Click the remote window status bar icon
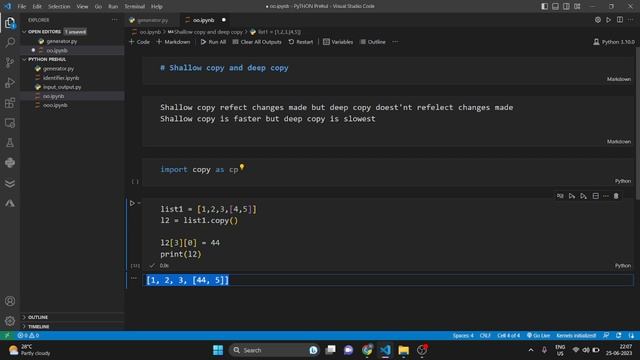The height and width of the screenshot is (360, 640). coord(7,335)
